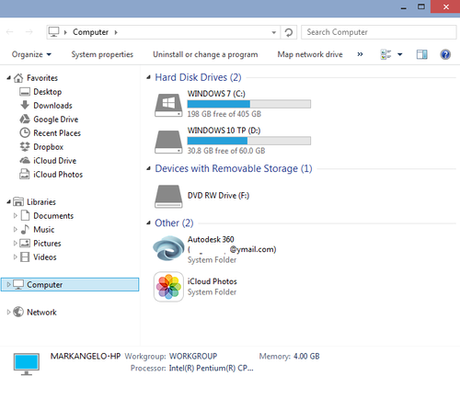Click the Desktop icon in Favorites
The height and width of the screenshot is (399, 460).
pos(25,92)
